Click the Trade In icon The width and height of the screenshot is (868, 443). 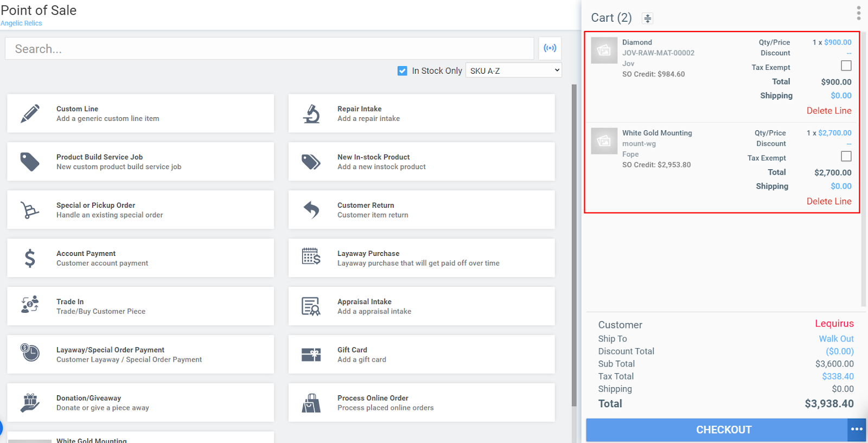[x=30, y=304]
